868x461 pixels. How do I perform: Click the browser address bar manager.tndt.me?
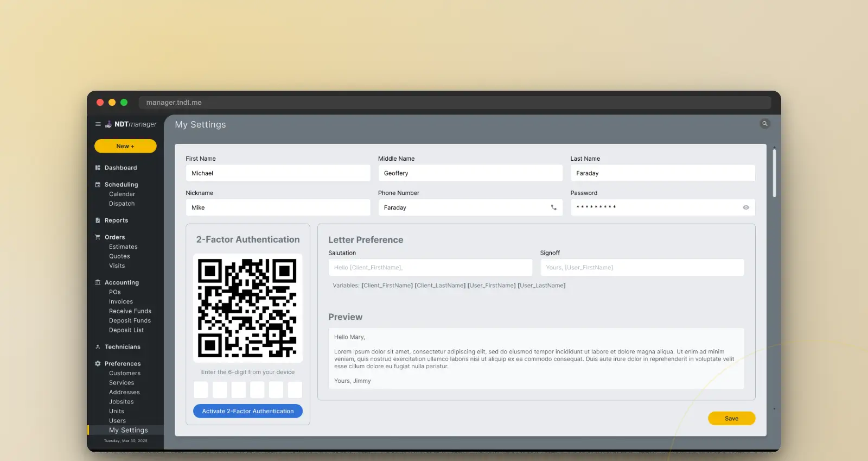coord(455,103)
